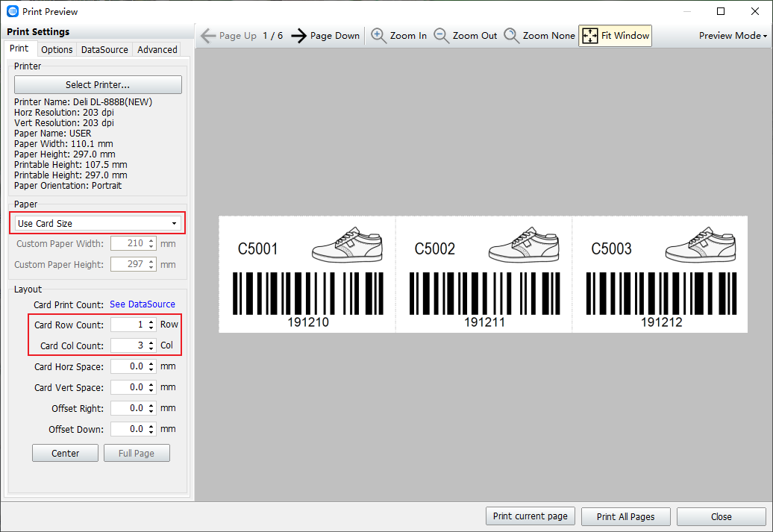
Task: Increase Card Horz Space with up arrow
Action: pos(151,363)
